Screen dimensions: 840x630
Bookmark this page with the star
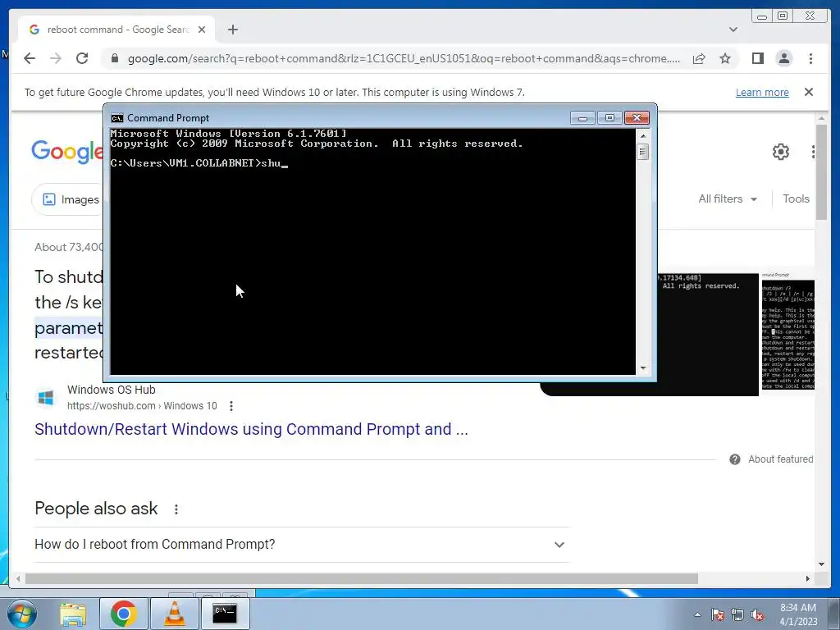[x=725, y=58]
